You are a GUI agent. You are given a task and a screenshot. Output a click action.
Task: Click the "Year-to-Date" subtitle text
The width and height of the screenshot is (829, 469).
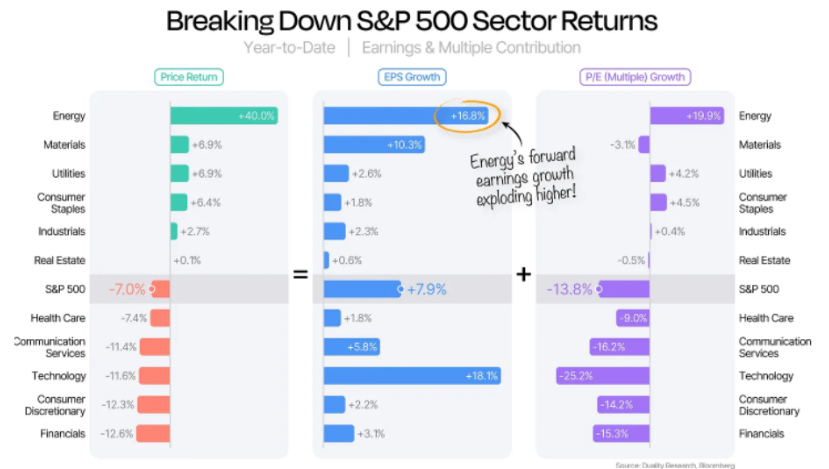pyautogui.click(x=292, y=48)
